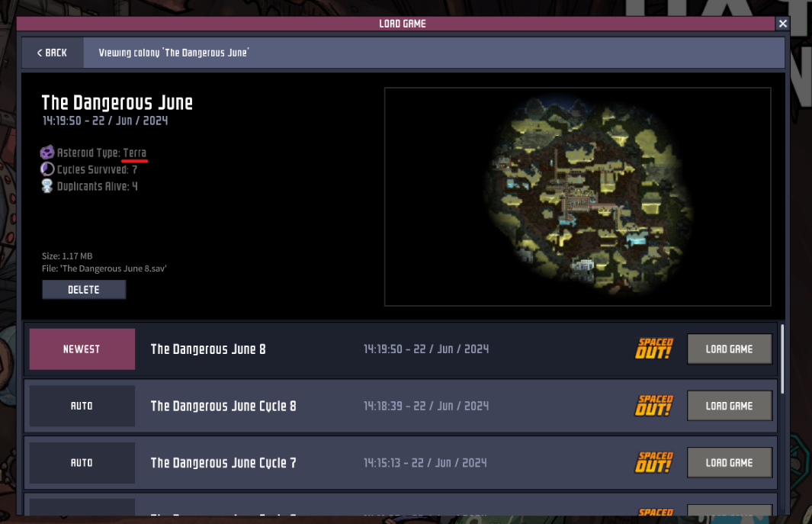Click timestamp 14:18:39 - 22 / Jun / 2024
Image resolution: width=812 pixels, height=524 pixels.
tap(426, 406)
